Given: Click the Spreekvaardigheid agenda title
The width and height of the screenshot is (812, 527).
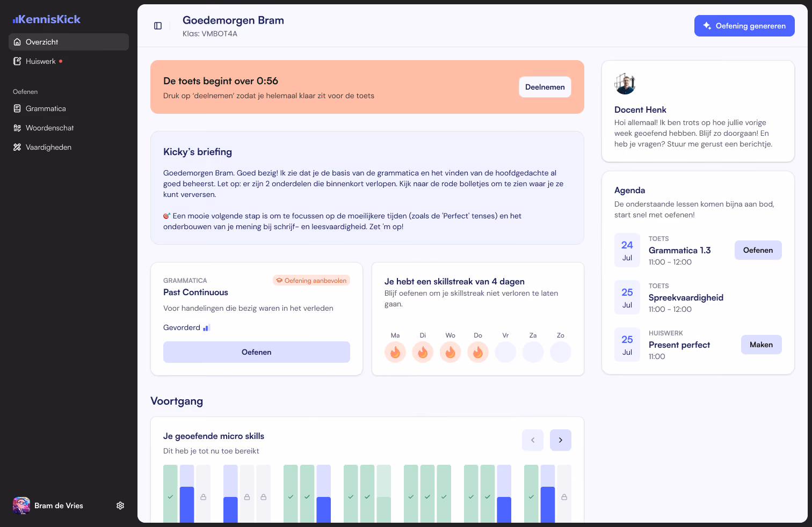Looking at the screenshot, I should (x=686, y=298).
